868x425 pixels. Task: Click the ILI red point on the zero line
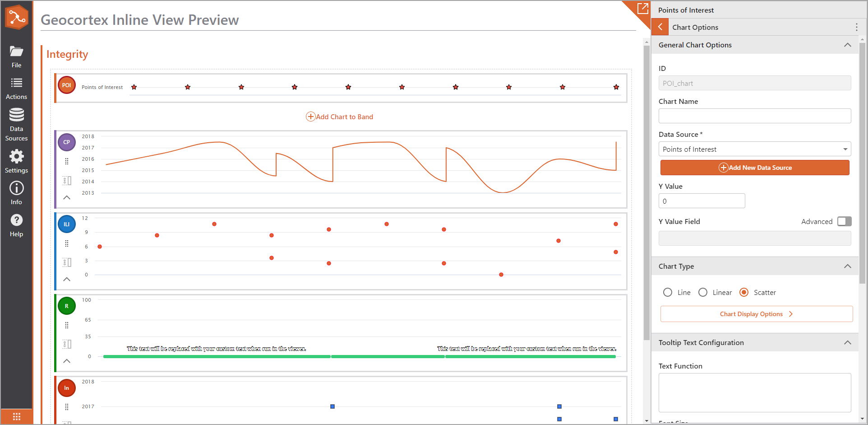501,275
